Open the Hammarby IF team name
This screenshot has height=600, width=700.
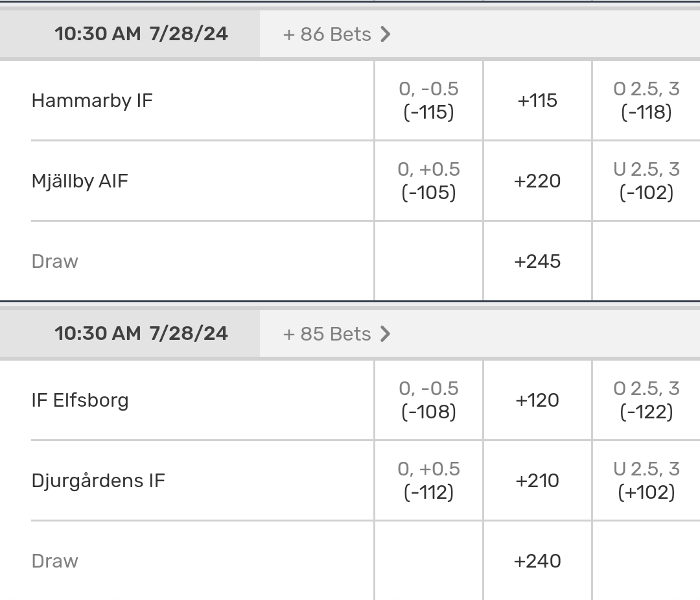pos(92,101)
